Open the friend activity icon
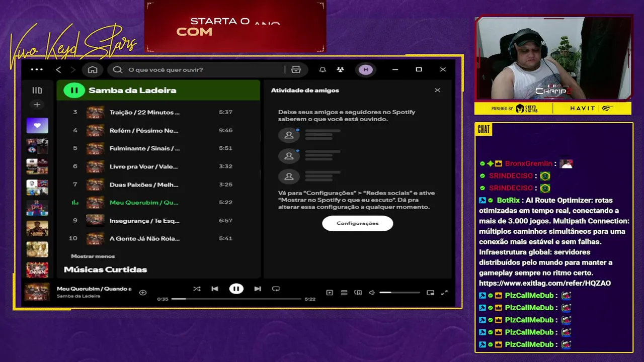 pyautogui.click(x=341, y=69)
